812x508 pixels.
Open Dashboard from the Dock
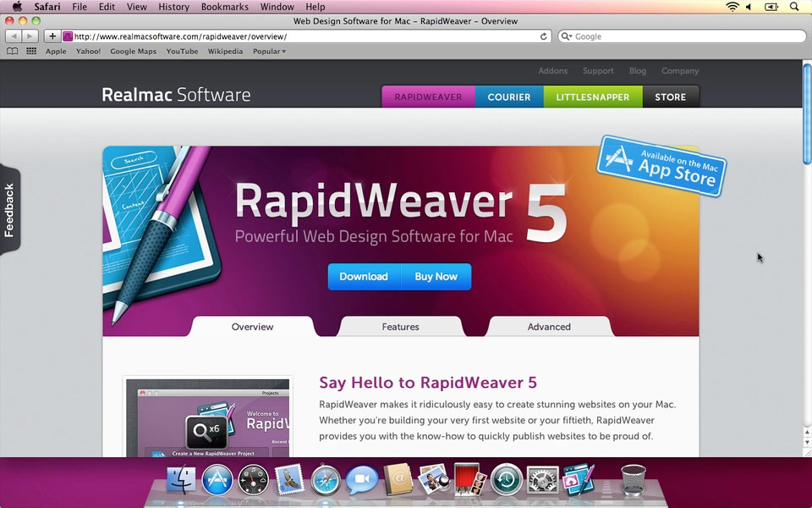point(253,479)
